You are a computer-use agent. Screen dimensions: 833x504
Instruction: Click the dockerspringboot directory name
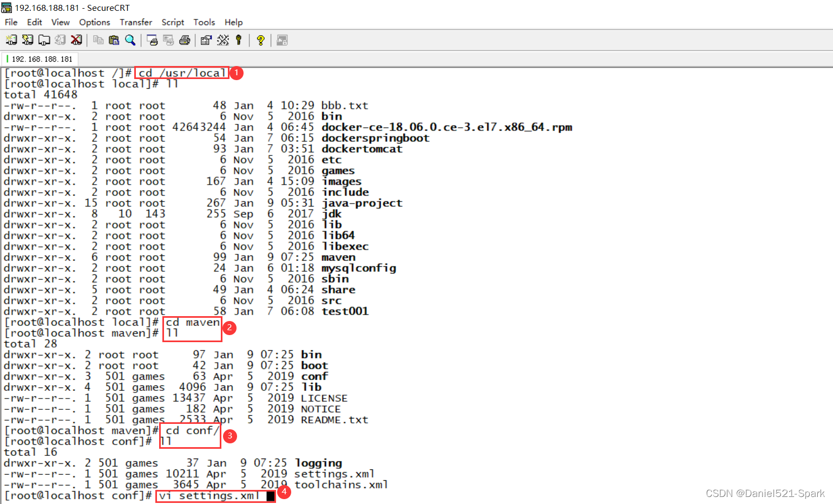tap(375, 138)
